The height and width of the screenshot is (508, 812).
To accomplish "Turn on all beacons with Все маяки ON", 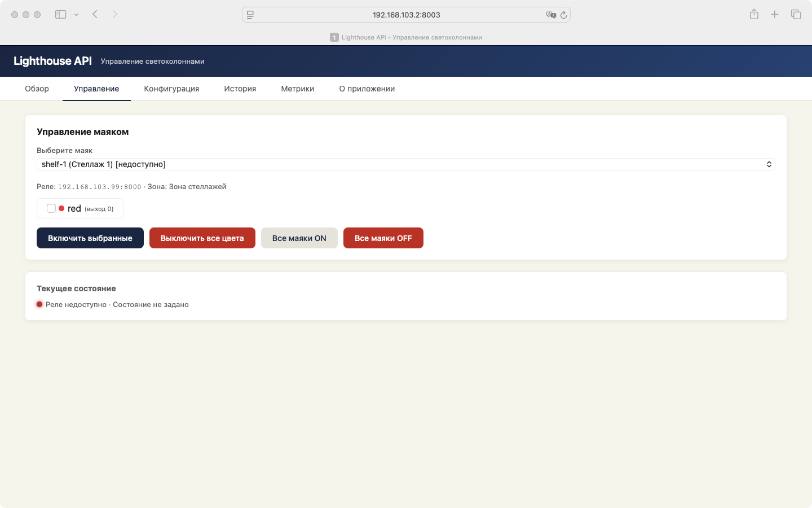I will (x=299, y=238).
